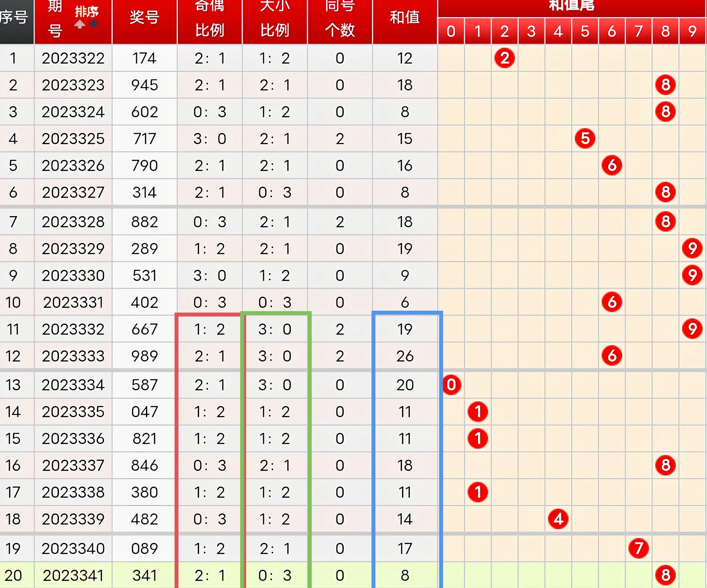Click period number 2023332 cell

(73, 329)
